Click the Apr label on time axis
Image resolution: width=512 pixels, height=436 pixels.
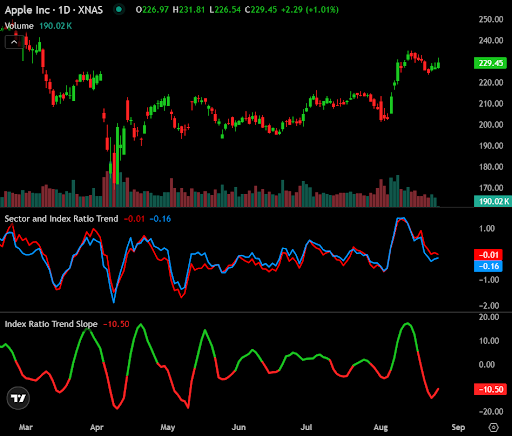[97, 427]
